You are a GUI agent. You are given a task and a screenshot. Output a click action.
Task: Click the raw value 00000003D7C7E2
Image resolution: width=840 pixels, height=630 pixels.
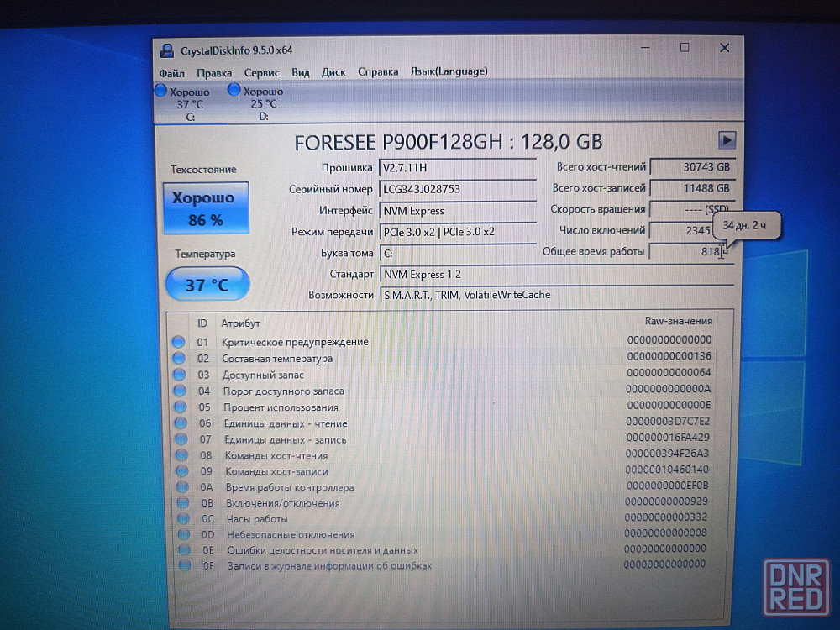click(x=668, y=421)
